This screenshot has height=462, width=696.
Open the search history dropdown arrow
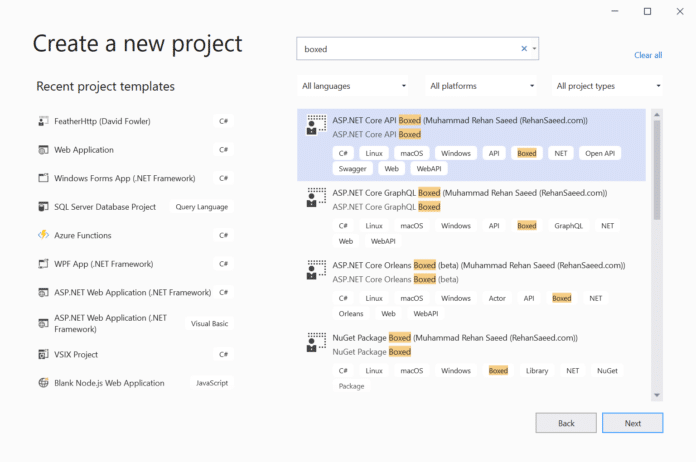534,49
